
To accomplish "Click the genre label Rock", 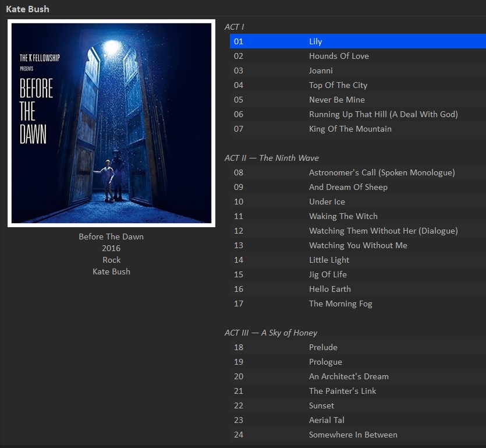I will click(x=112, y=260).
